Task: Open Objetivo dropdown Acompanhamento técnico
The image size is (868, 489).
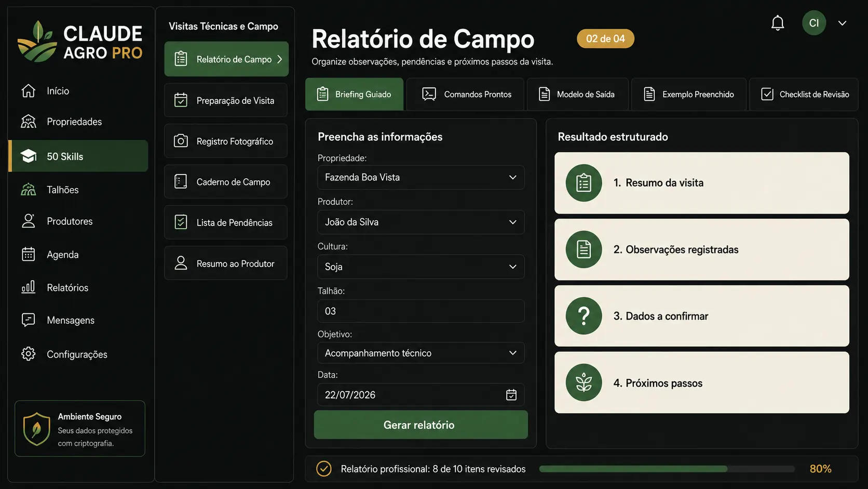Action: pyautogui.click(x=421, y=353)
